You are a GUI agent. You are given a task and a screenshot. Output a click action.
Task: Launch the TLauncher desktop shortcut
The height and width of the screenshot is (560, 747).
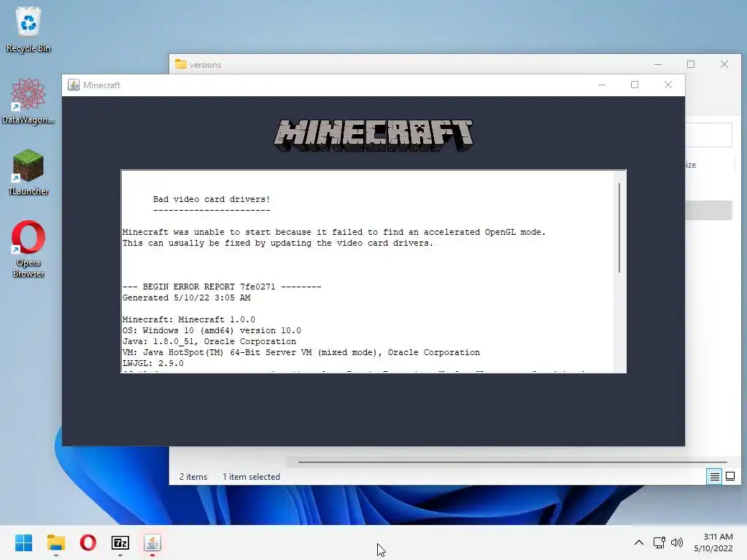tap(28, 172)
